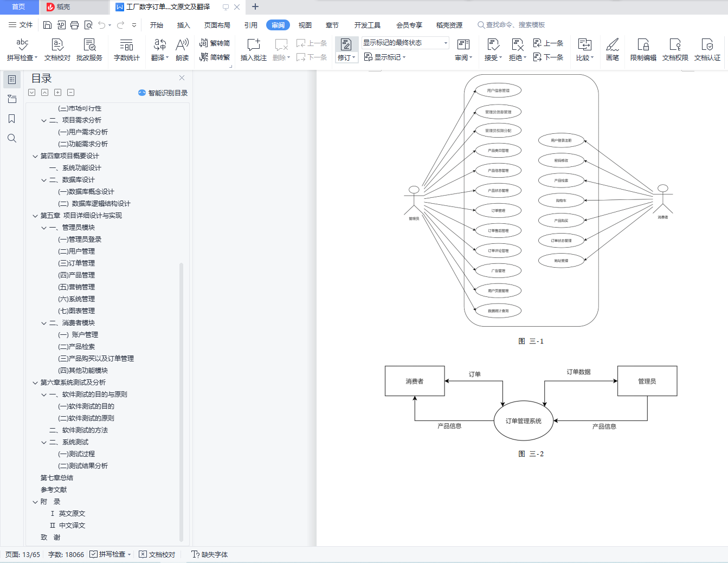Collapse the 第五章 项目详细设计与实现 section

click(35, 216)
